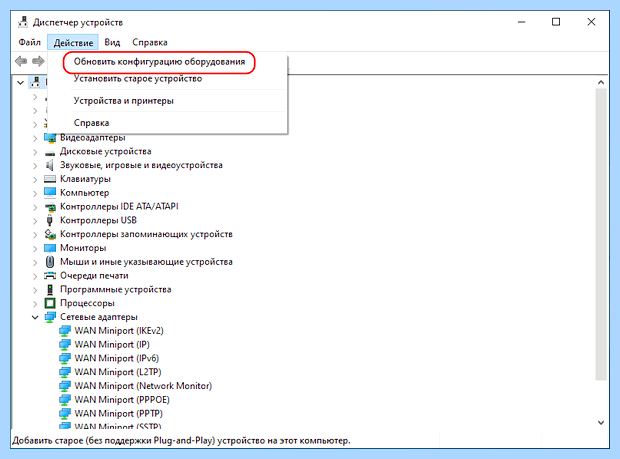Click the WAN Miniport (IKEv2) adapter icon

coord(65,331)
